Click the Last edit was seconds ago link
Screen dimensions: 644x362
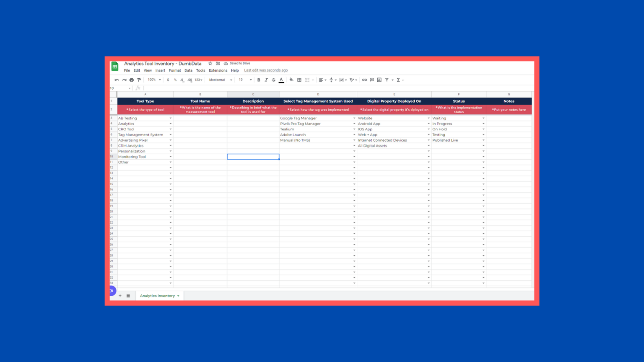click(266, 70)
